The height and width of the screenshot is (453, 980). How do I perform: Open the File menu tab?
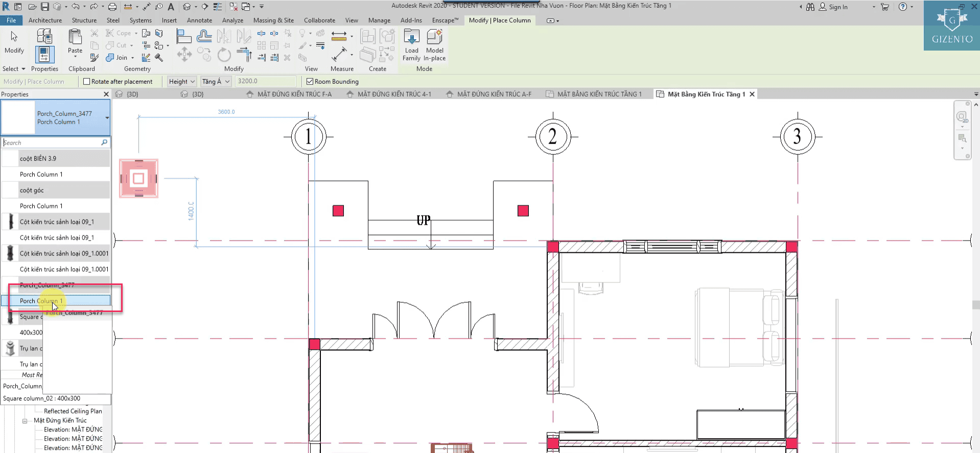(11, 20)
